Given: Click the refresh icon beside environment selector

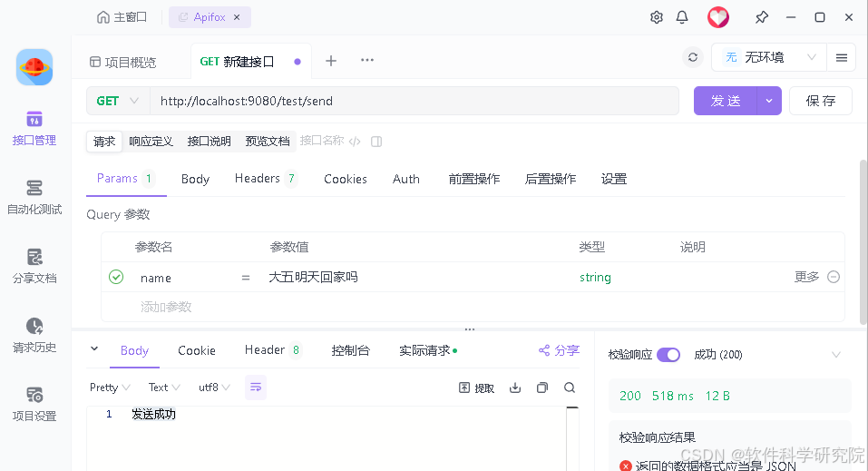Looking at the screenshot, I should (x=693, y=57).
